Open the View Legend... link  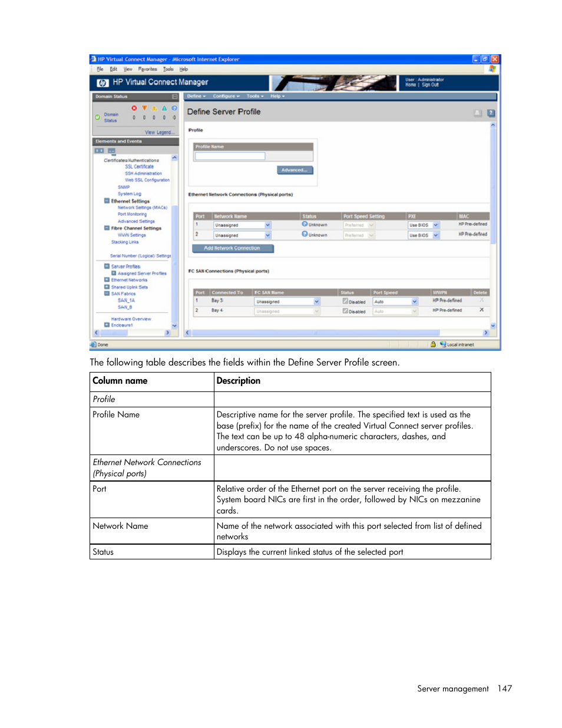[159, 133]
